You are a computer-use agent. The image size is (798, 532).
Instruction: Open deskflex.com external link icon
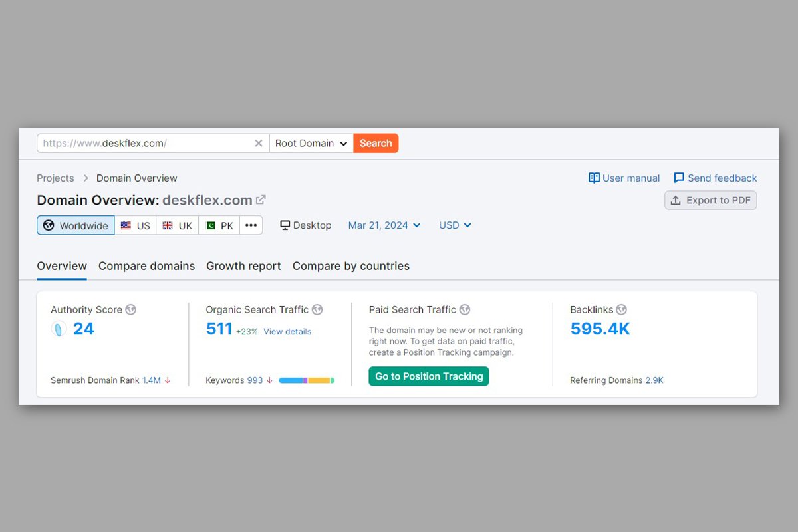tap(261, 199)
